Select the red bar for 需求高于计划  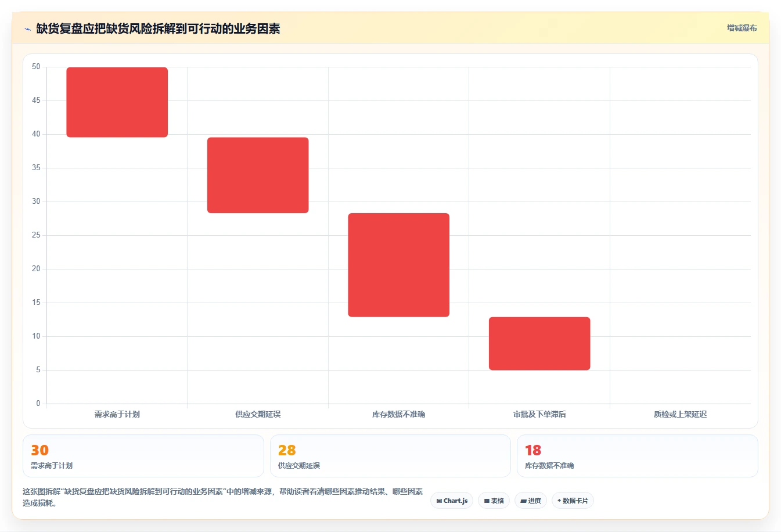[x=117, y=102]
